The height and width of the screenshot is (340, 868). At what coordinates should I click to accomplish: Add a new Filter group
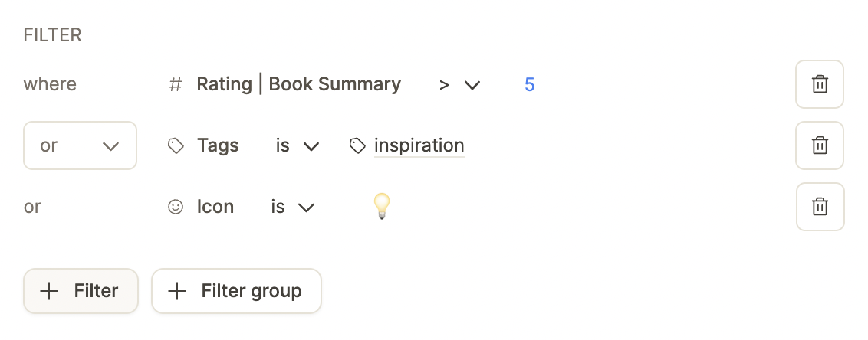(236, 291)
